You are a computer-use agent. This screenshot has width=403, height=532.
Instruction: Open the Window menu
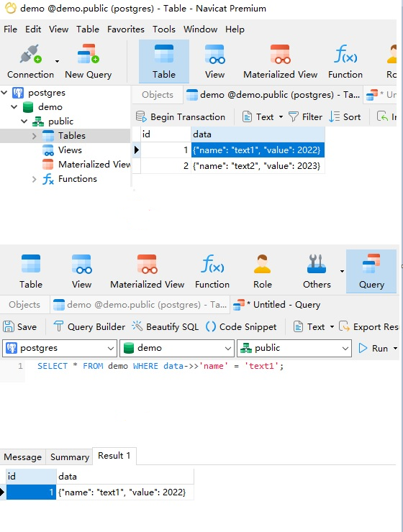pyautogui.click(x=200, y=29)
